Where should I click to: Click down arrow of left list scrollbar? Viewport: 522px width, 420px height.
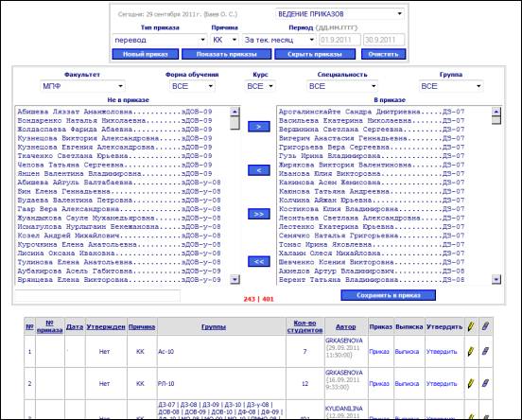click(x=235, y=279)
